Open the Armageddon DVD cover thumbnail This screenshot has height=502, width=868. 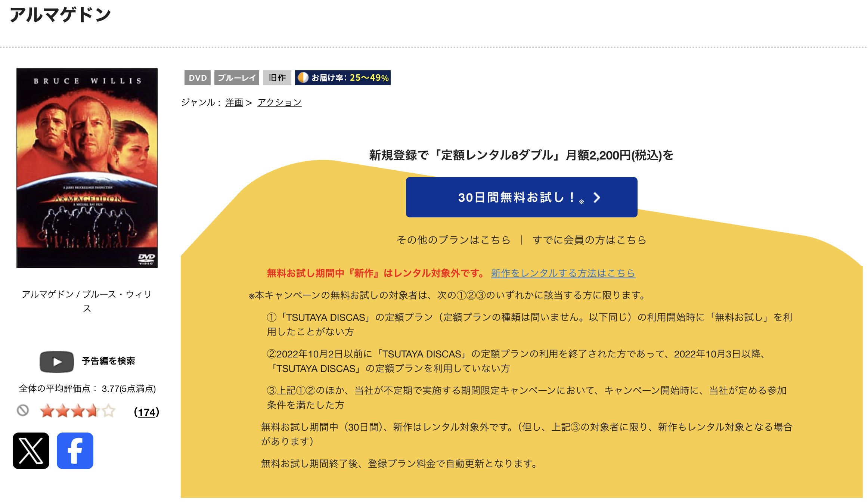(x=87, y=168)
